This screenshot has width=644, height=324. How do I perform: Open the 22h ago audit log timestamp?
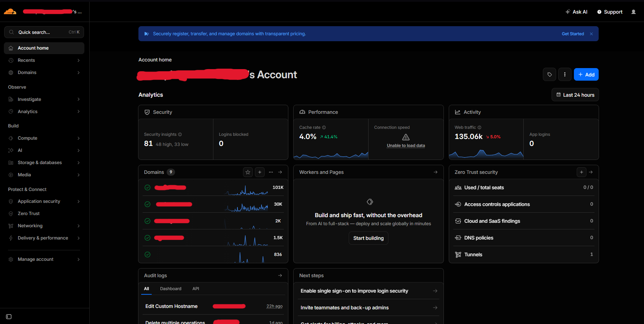coord(274,306)
